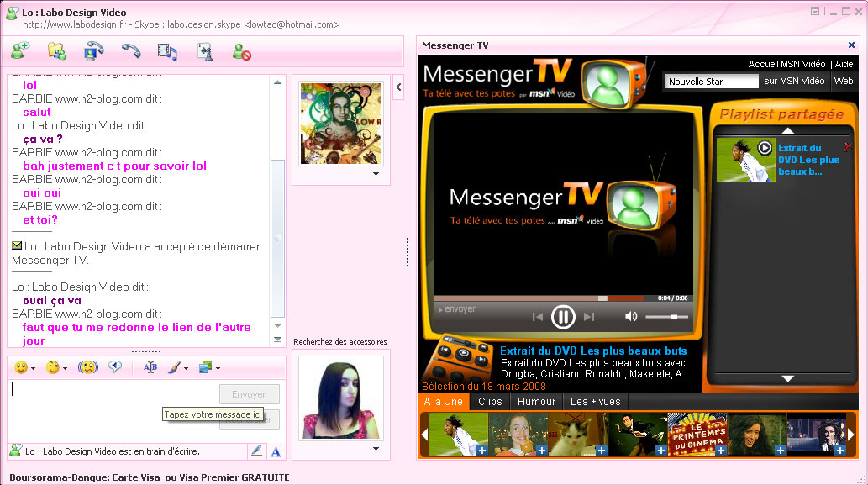Screen dimensions: 868x485
Task: Open the share files folder icon
Action: point(57,51)
